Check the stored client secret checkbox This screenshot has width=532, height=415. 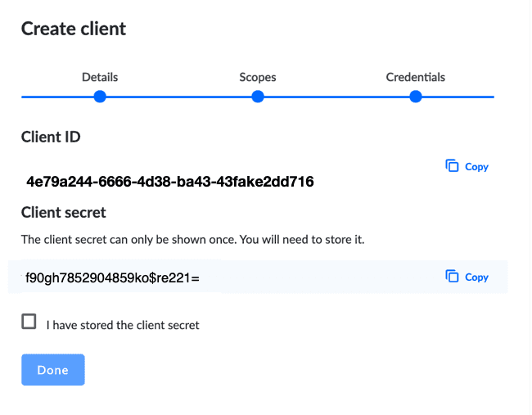pos(29,322)
